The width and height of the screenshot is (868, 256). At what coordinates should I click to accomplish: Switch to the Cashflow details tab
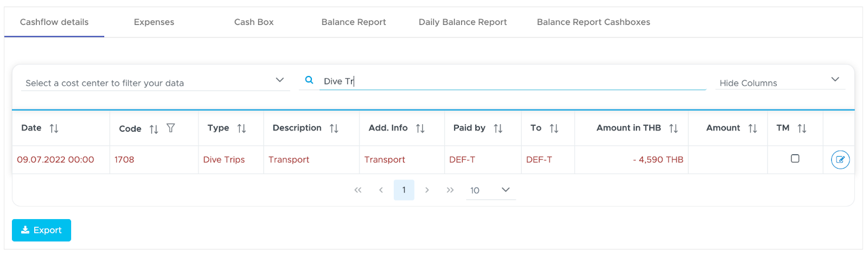coord(54,22)
